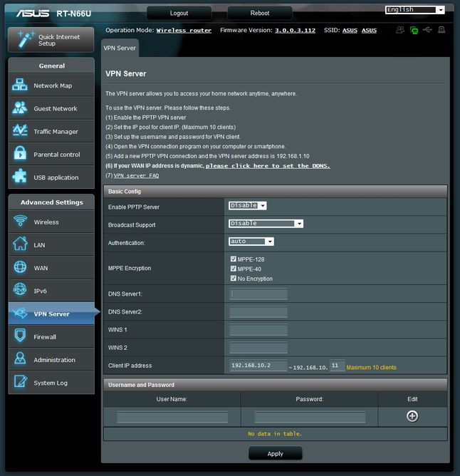
Task: Click the Administration user icon
Action: tap(20, 359)
